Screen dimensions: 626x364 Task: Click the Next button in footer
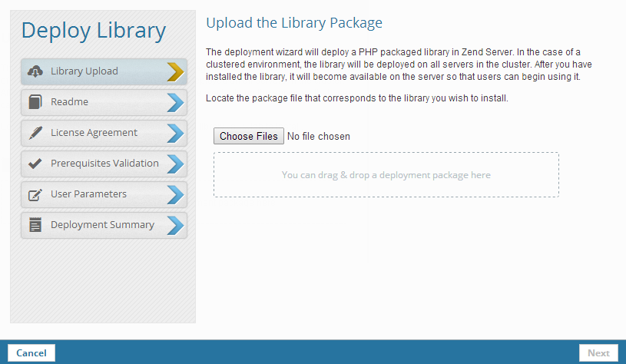tap(598, 353)
